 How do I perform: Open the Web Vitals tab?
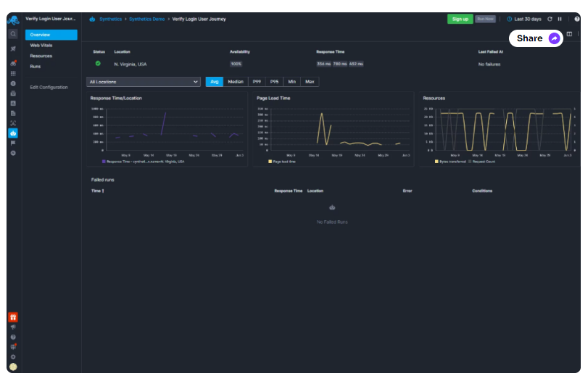41,46
